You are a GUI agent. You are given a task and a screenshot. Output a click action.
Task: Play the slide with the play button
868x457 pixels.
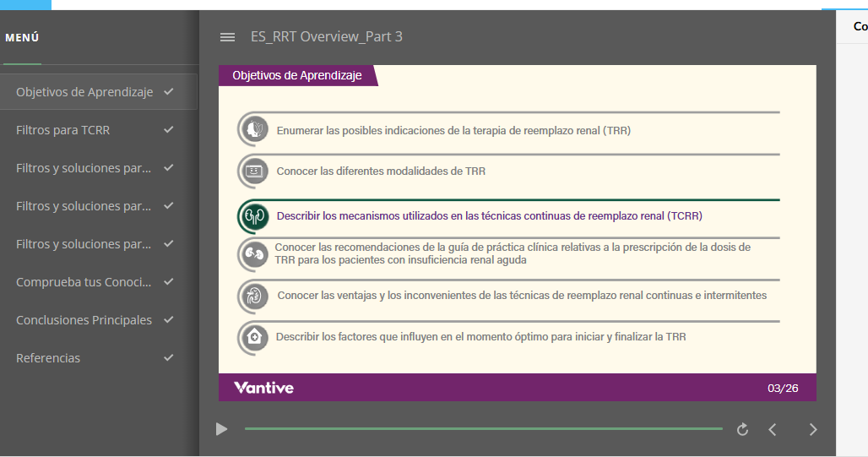(221, 429)
